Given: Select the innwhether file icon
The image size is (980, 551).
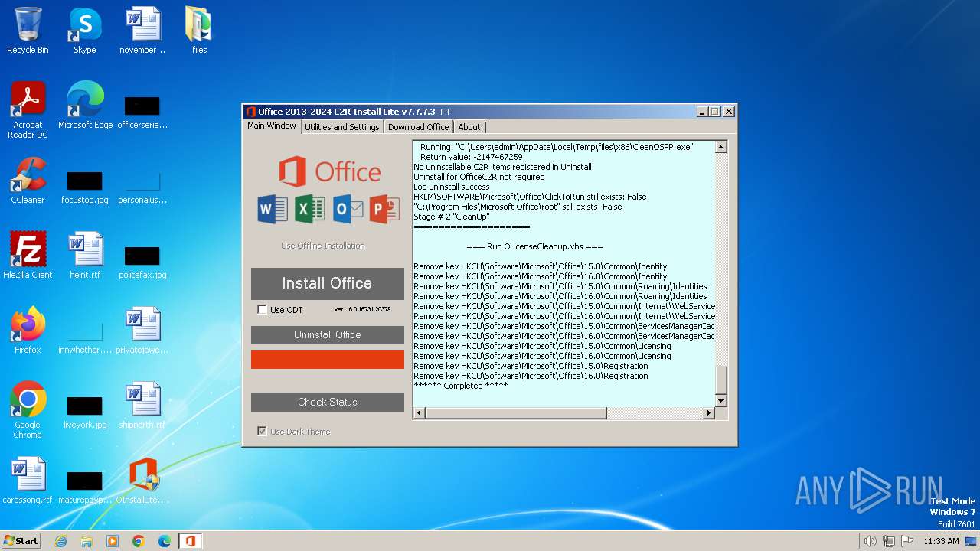Looking at the screenshot, I should pos(84,337).
